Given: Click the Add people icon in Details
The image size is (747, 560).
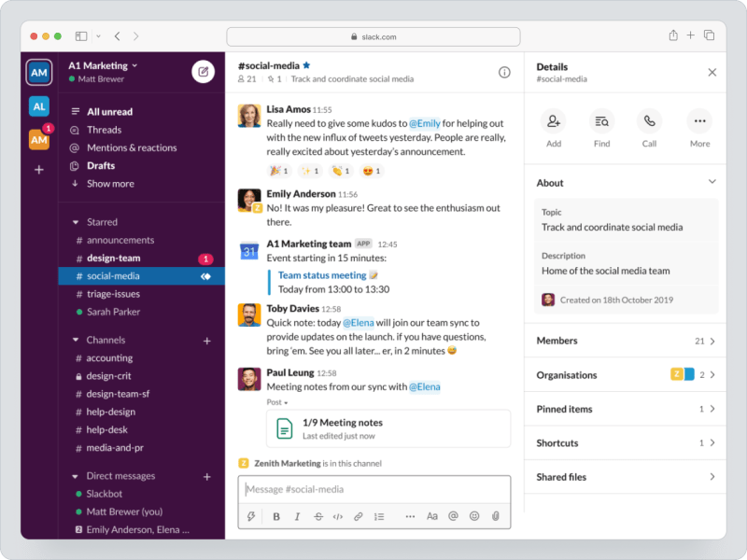Looking at the screenshot, I should [553, 121].
